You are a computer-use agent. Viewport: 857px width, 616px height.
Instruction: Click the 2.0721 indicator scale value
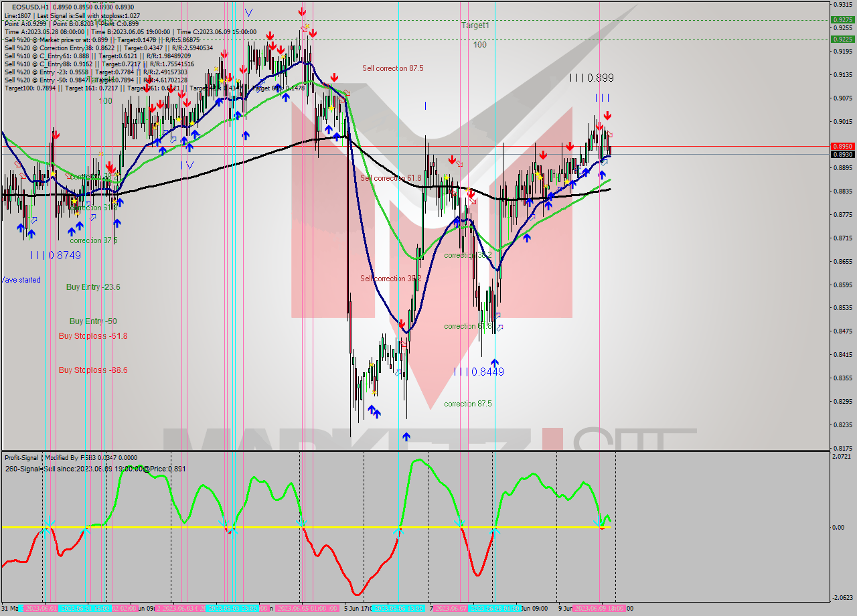(842, 456)
